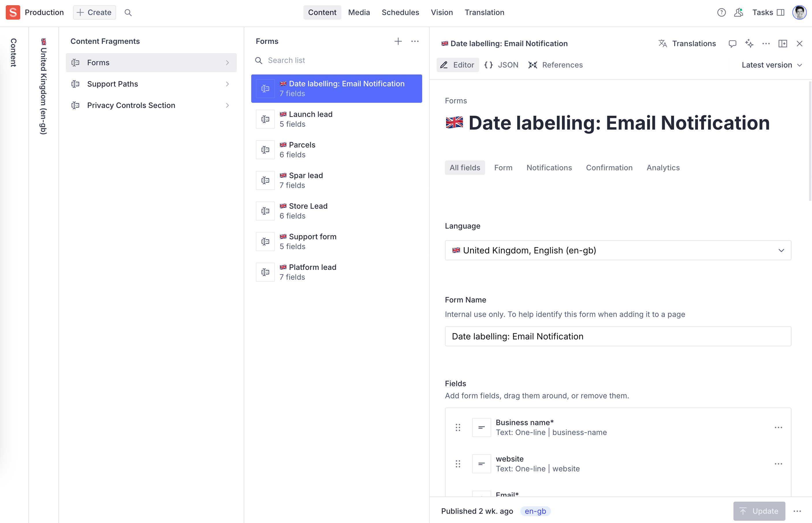Open the Media menu item
This screenshot has height=523, width=812.
pyautogui.click(x=359, y=13)
